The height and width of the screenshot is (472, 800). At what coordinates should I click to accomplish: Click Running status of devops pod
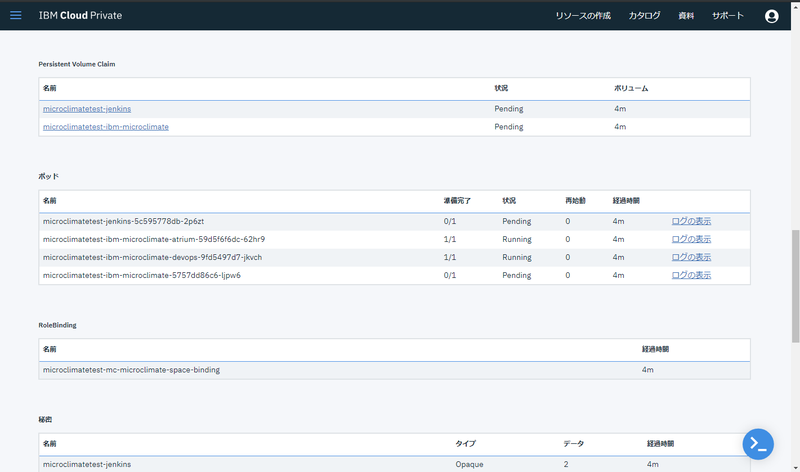point(517,257)
